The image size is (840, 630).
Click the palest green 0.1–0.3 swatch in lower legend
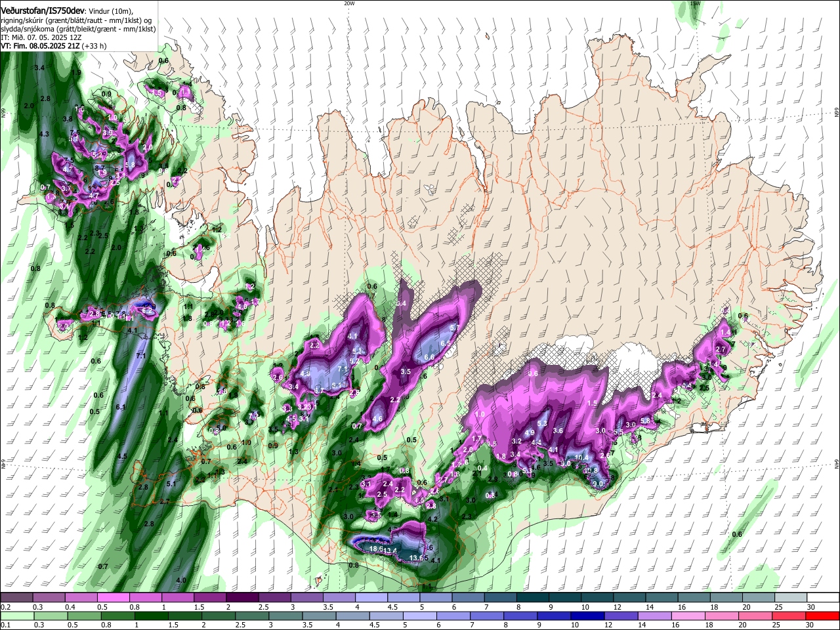click(x=17, y=616)
